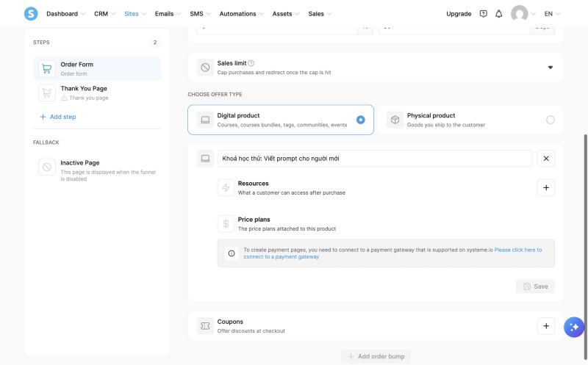Expand the Sales limit section arrow

click(x=550, y=68)
